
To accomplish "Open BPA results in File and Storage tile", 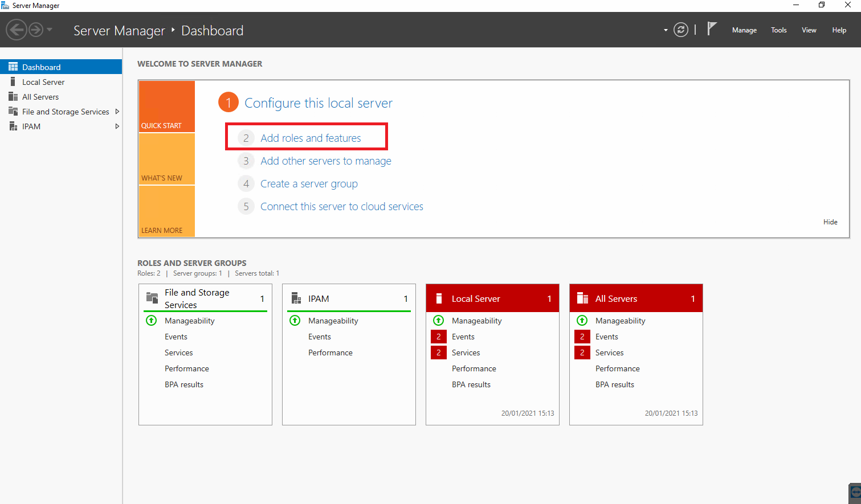I will point(184,384).
